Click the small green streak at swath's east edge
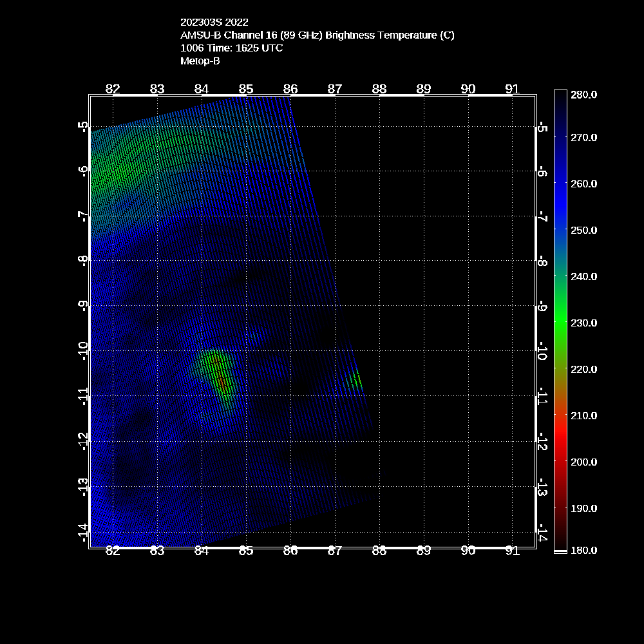Image resolution: width=644 pixels, height=644 pixels. pyautogui.click(x=355, y=381)
